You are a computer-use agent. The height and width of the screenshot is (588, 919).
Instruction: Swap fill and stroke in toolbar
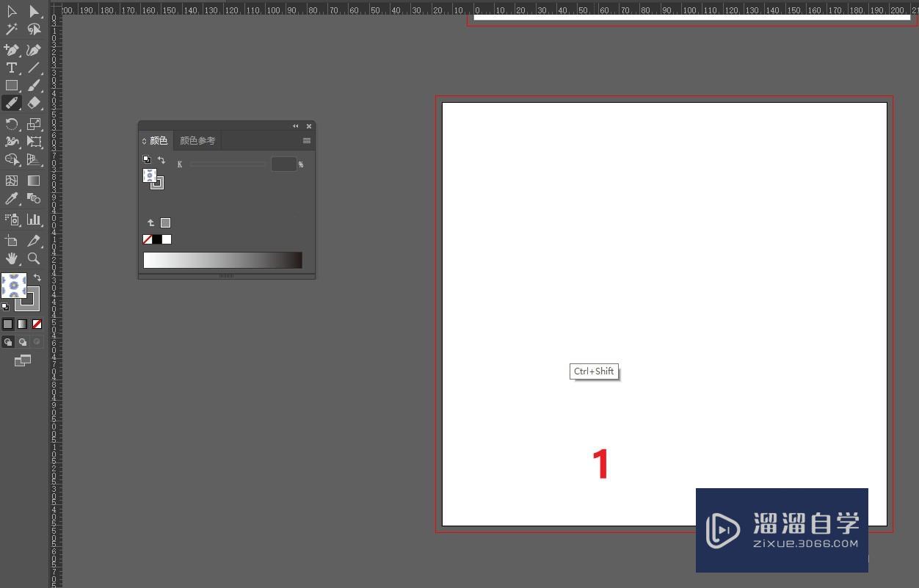click(x=37, y=277)
